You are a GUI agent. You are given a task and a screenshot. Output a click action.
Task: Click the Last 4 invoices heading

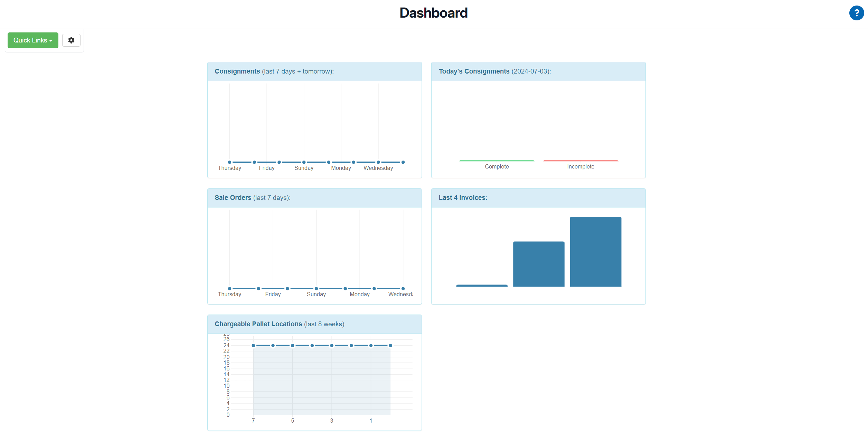pyautogui.click(x=462, y=197)
